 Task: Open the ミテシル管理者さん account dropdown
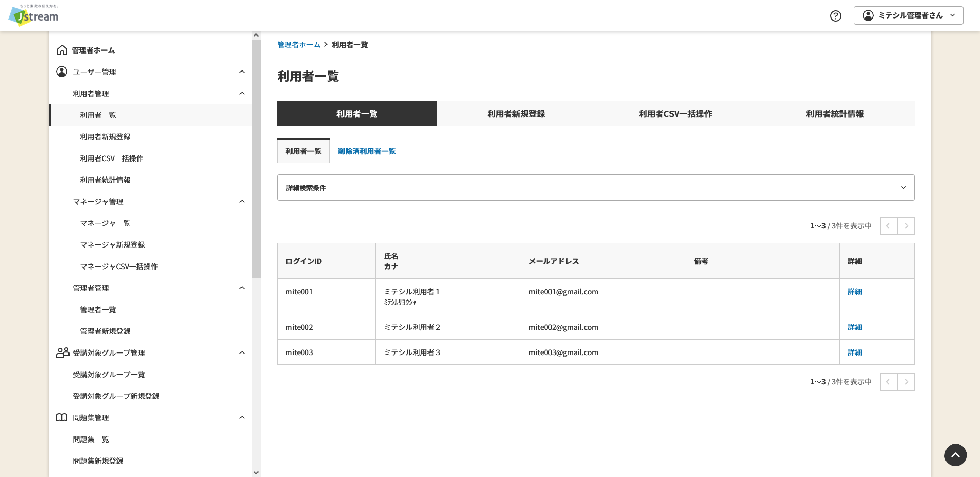(x=908, y=15)
